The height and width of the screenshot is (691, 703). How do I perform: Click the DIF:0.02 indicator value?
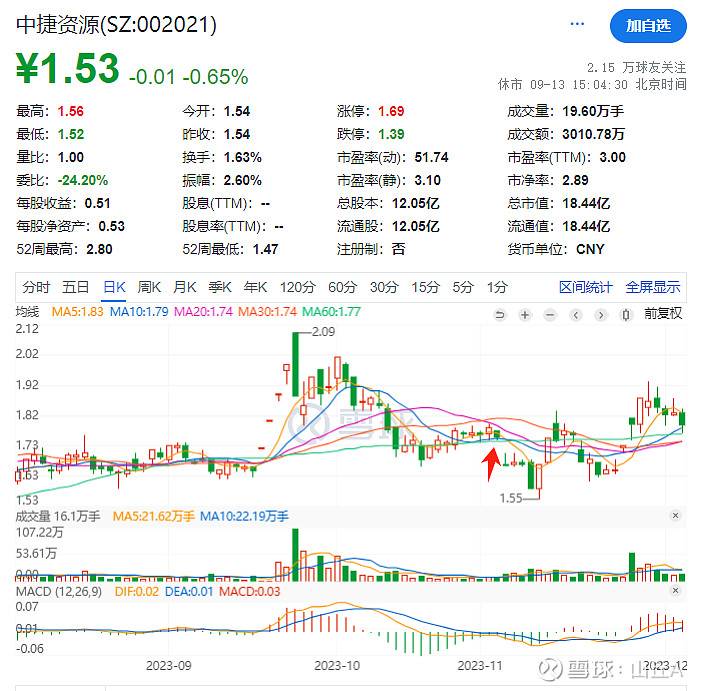tap(137, 591)
